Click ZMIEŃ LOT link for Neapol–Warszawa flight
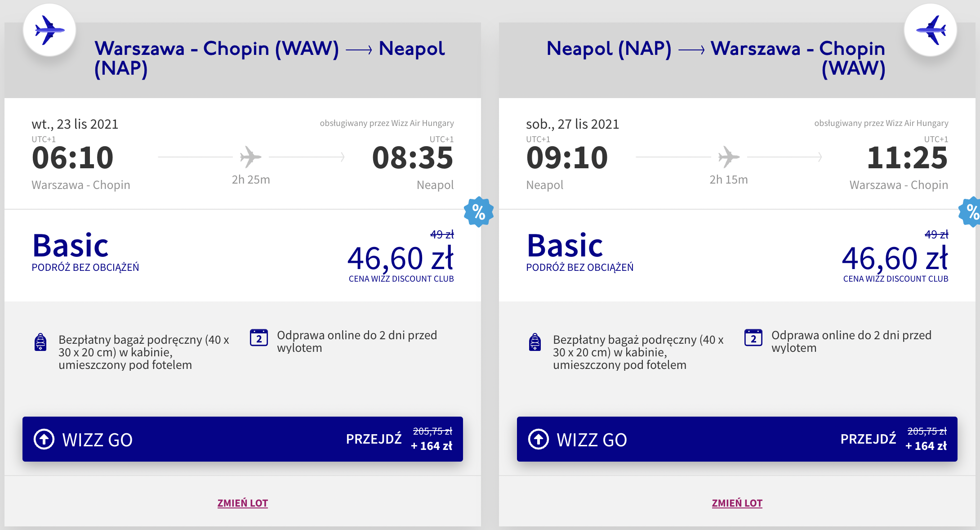This screenshot has height=530, width=980. pyautogui.click(x=737, y=503)
